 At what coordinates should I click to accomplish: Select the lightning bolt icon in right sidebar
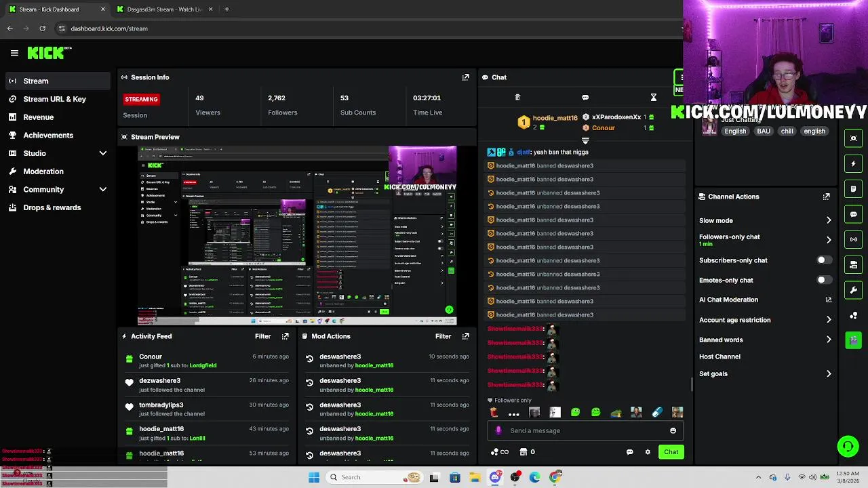853,163
